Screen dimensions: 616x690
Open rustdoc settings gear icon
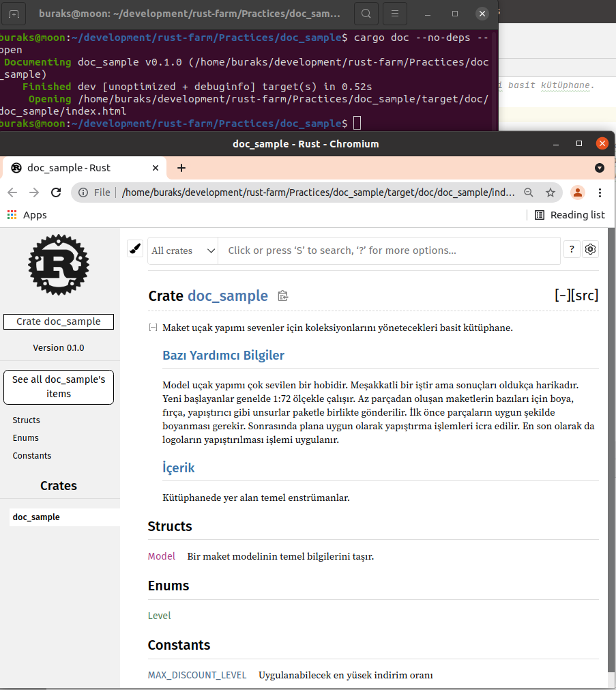click(x=591, y=250)
